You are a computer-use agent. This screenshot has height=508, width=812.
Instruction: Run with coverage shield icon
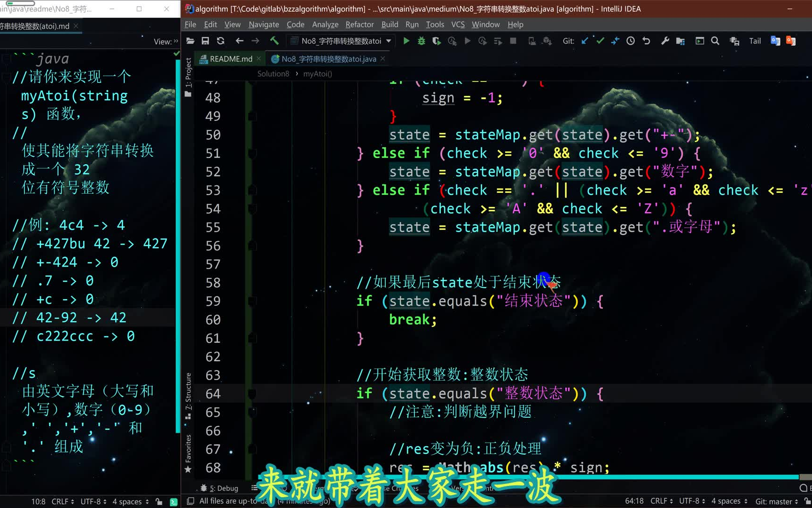437,41
